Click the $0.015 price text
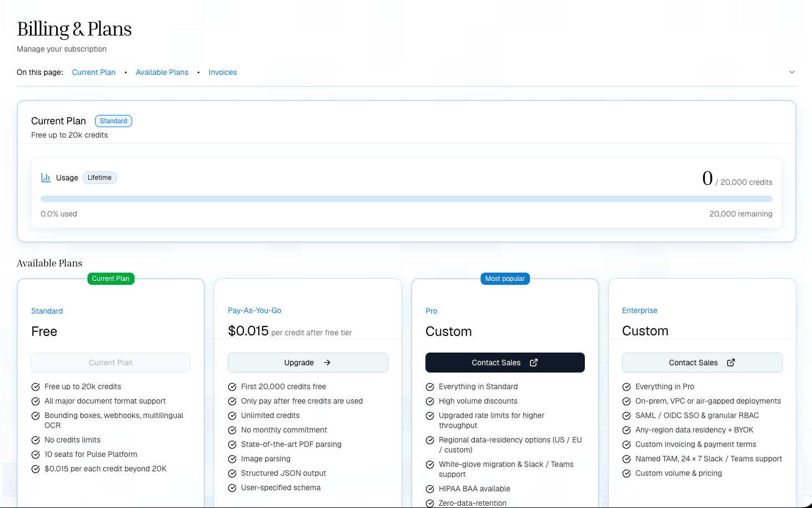This screenshot has width=812, height=508. coord(248,331)
